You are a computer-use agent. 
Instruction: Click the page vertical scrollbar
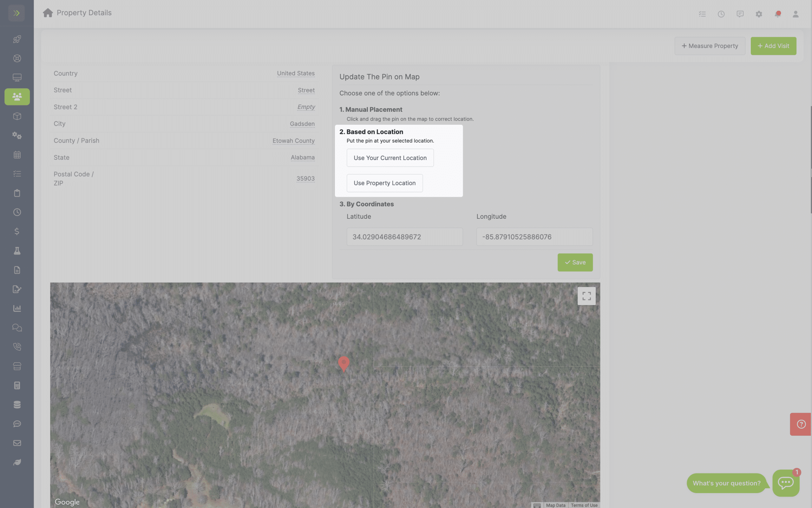(811, 160)
